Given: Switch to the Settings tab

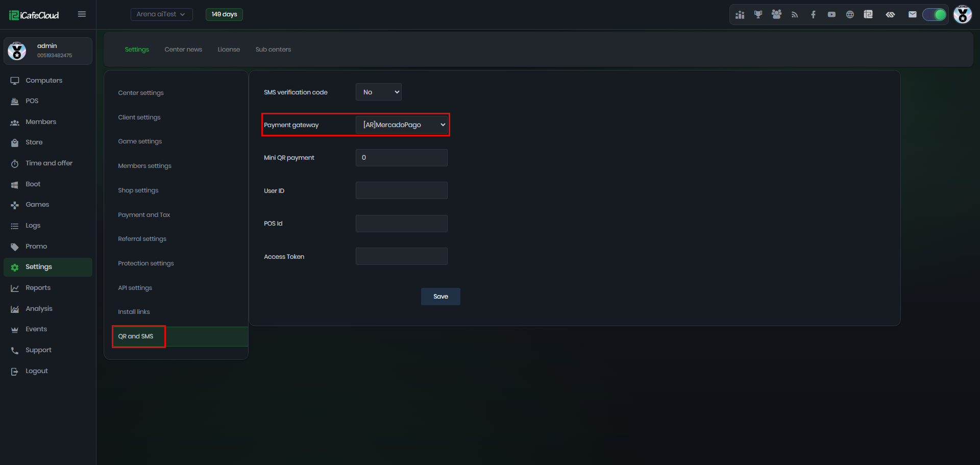Looking at the screenshot, I should (137, 50).
